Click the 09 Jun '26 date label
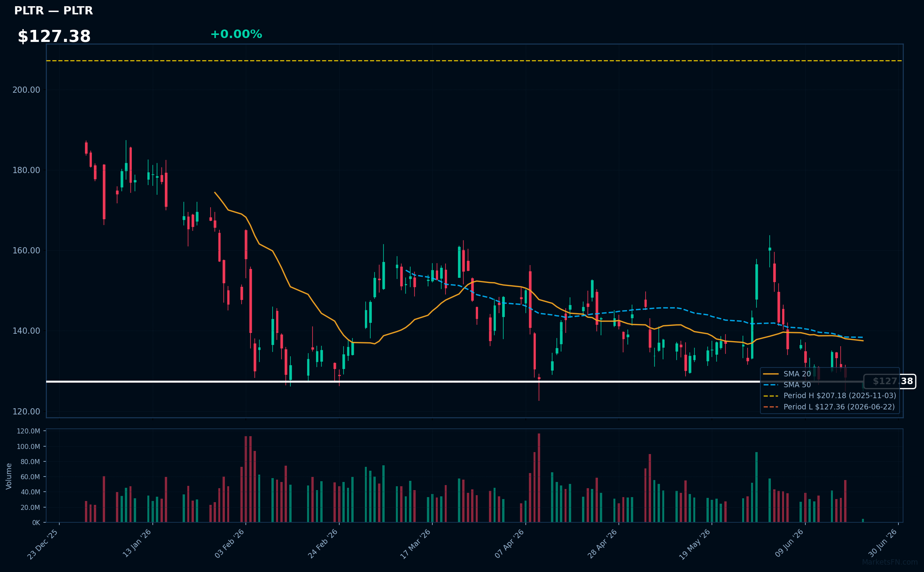This screenshot has height=572, width=924. pyautogui.click(x=789, y=543)
